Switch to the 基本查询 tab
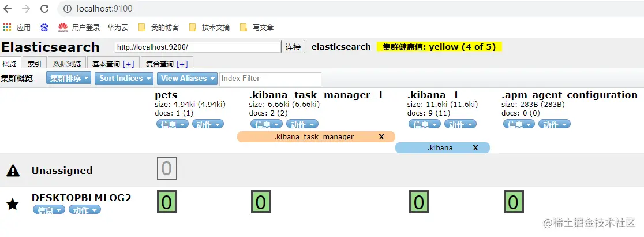 [106, 64]
